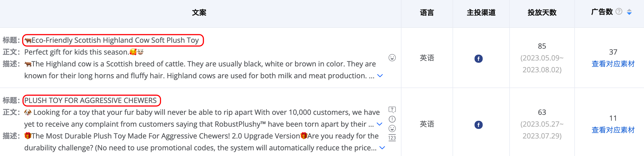Click the exclamation mark tag icon in the second row
Image resolution: width=644 pixels, height=156 pixels.
pos(392,119)
